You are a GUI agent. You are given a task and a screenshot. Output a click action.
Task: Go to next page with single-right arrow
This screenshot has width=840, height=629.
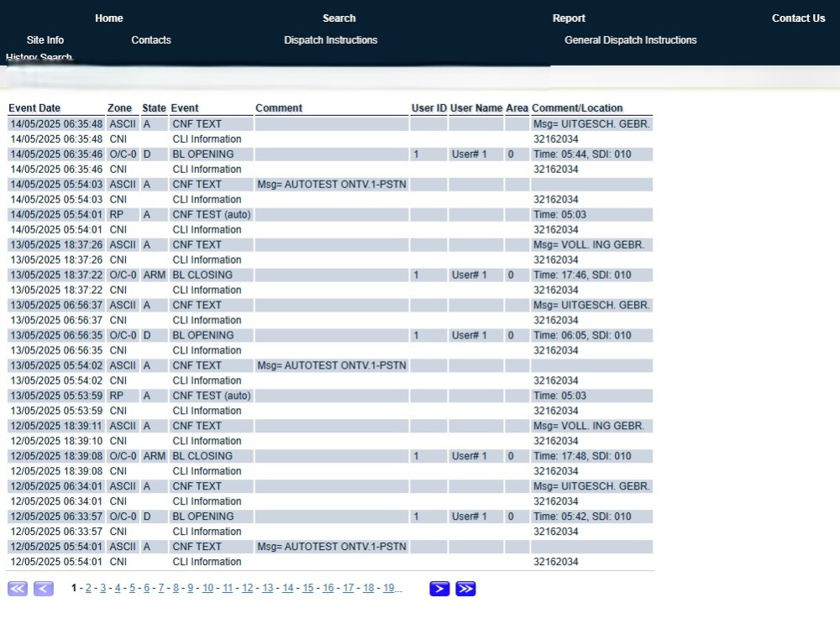coord(439,589)
